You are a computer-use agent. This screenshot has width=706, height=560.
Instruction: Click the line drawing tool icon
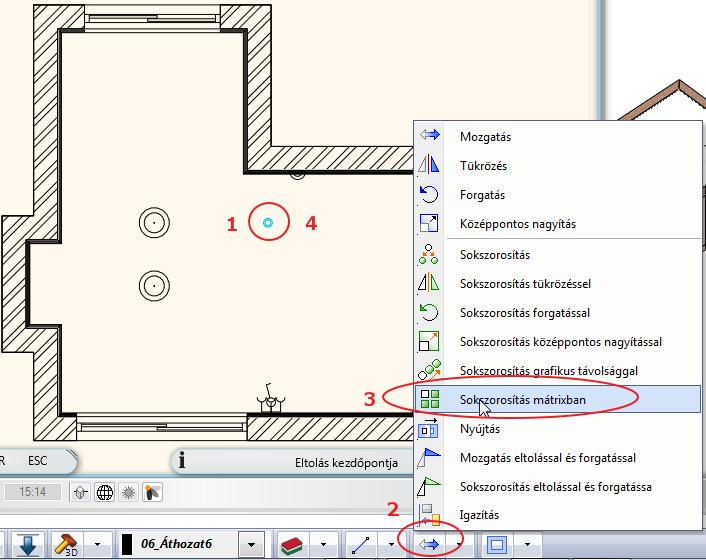[360, 545]
